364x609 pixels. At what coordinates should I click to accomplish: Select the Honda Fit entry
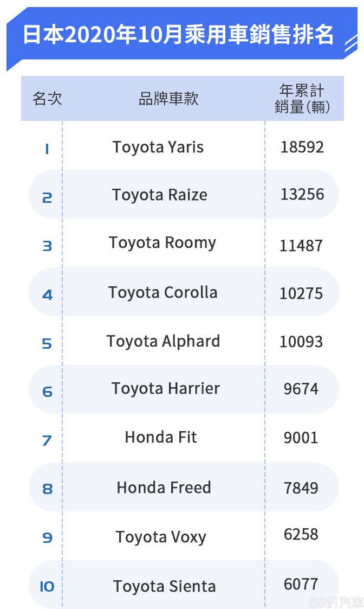[161, 437]
